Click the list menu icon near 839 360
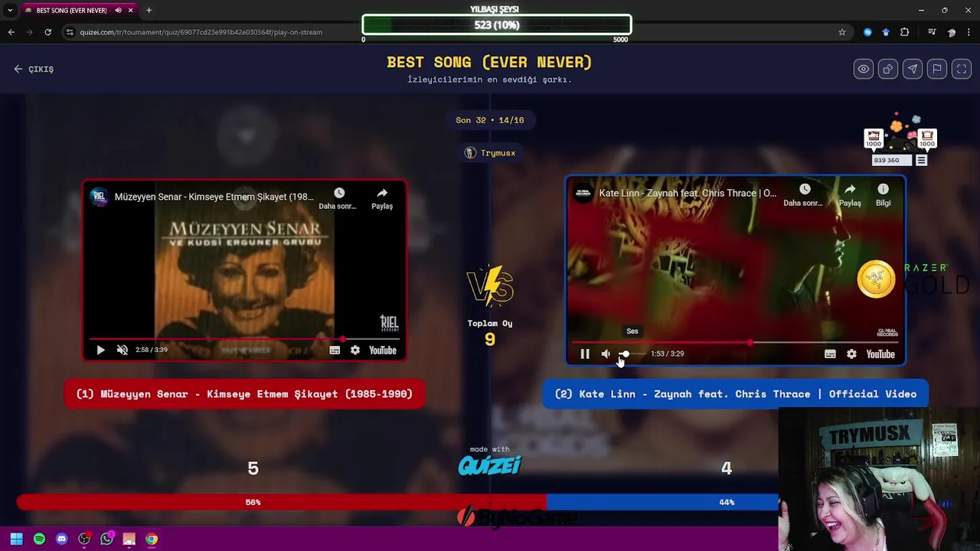 coord(921,161)
